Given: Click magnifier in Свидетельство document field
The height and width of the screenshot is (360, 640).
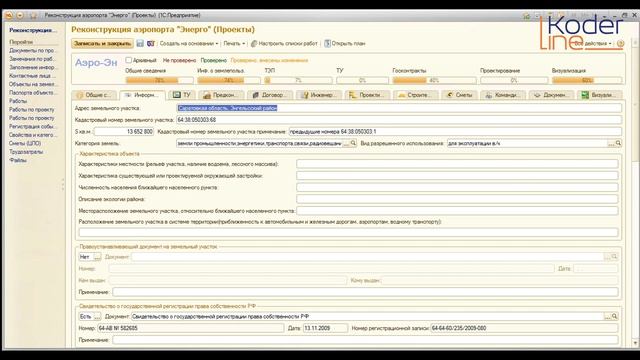Looking at the screenshot, I should point(614,316).
